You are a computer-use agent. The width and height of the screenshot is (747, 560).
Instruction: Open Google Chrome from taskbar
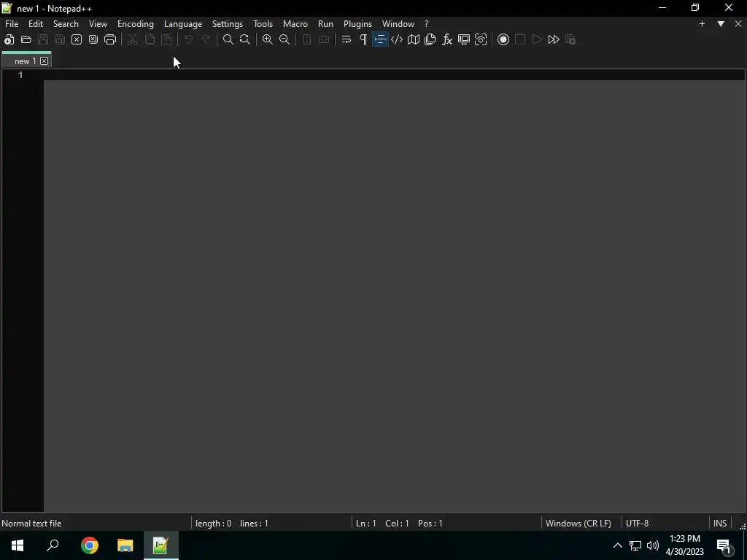90,545
